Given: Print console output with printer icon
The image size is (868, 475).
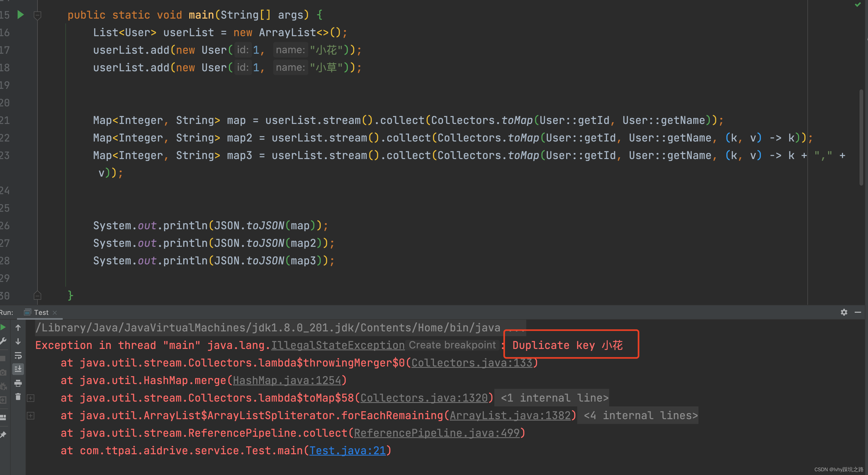Looking at the screenshot, I should [x=18, y=383].
